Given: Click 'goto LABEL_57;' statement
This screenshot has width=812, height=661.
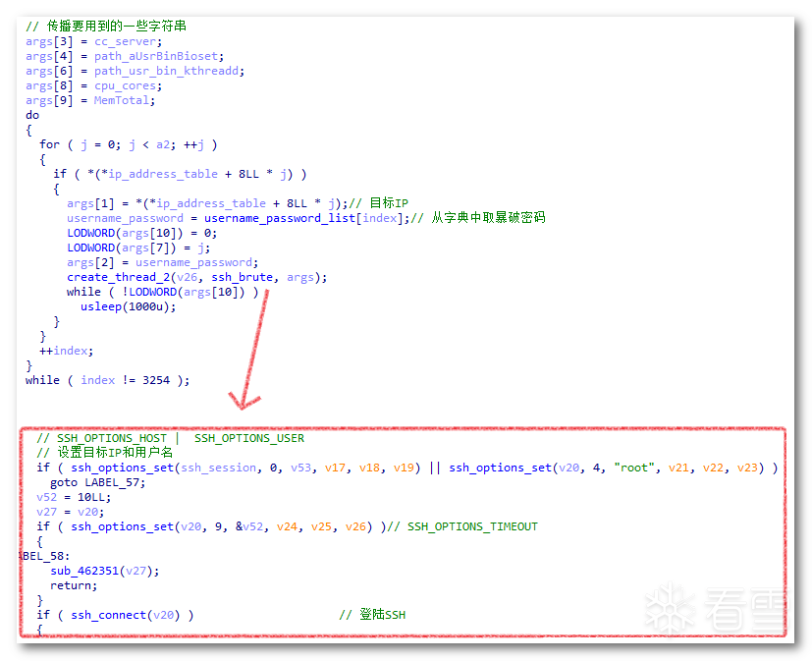Looking at the screenshot, I should pyautogui.click(x=98, y=483).
